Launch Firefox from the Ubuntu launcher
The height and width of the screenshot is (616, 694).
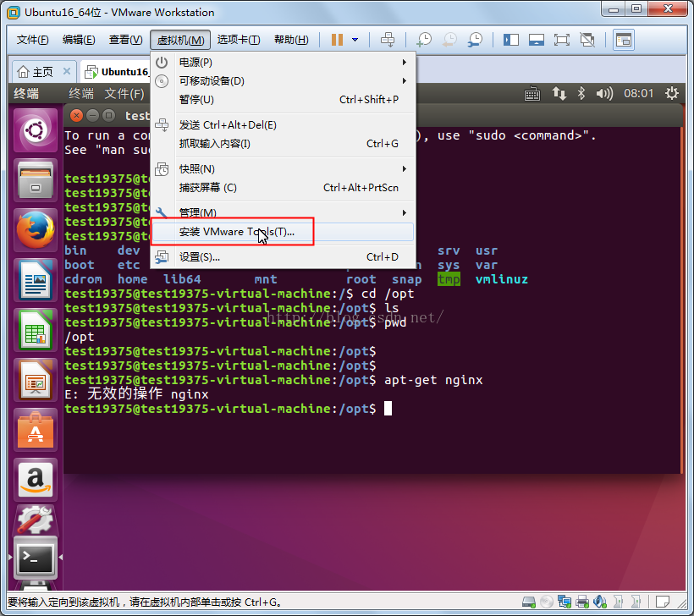36,230
